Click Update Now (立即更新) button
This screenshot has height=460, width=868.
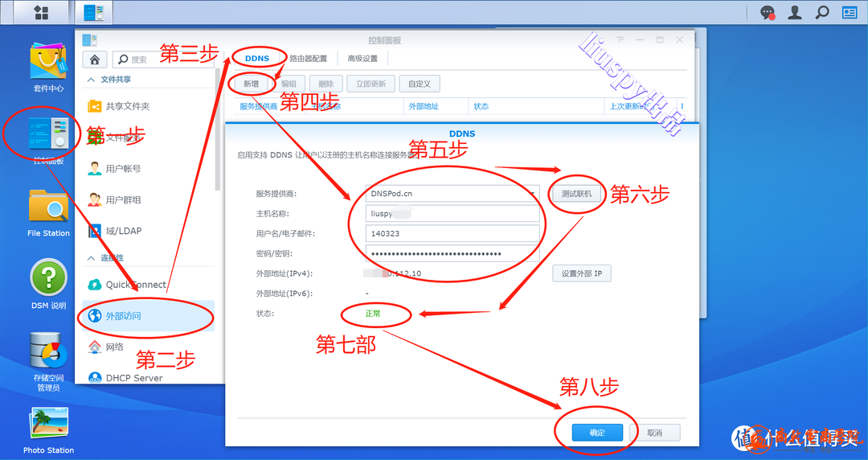click(371, 84)
